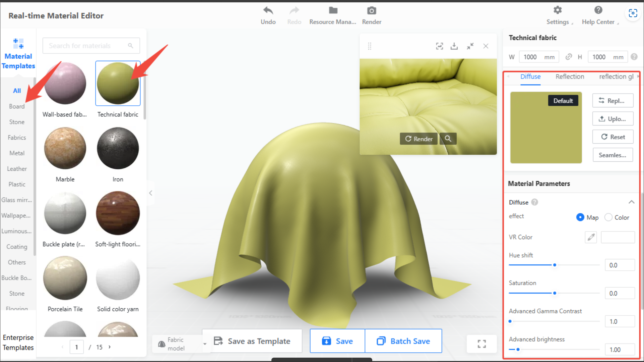Switch to the Reflection tab
Image resolution: width=644 pixels, height=362 pixels.
[x=570, y=76]
